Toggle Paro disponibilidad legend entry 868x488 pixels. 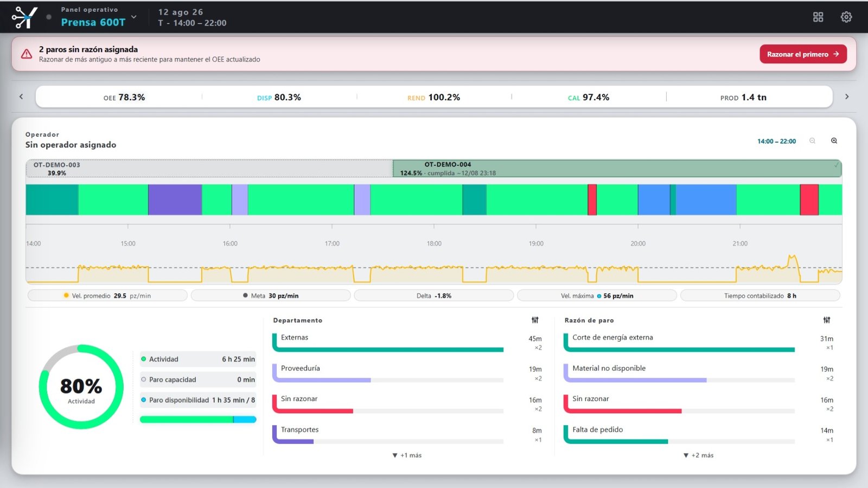(x=198, y=400)
